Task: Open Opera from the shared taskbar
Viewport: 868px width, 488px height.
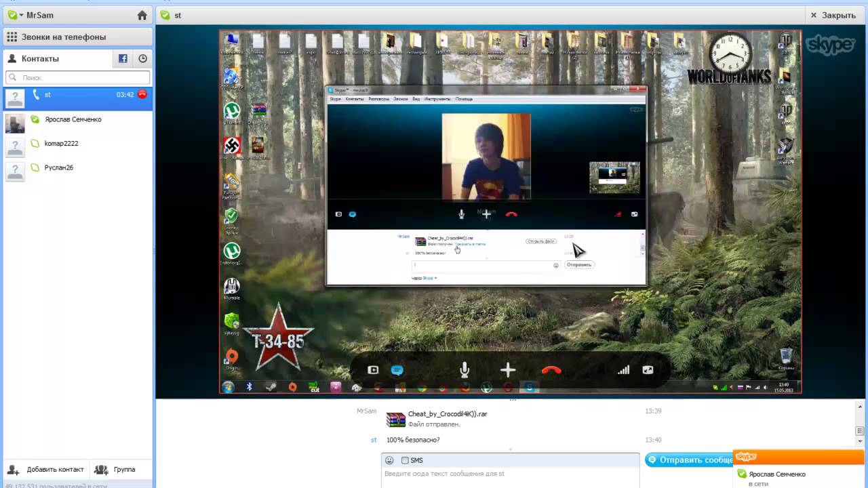Action: pyautogui.click(x=508, y=388)
